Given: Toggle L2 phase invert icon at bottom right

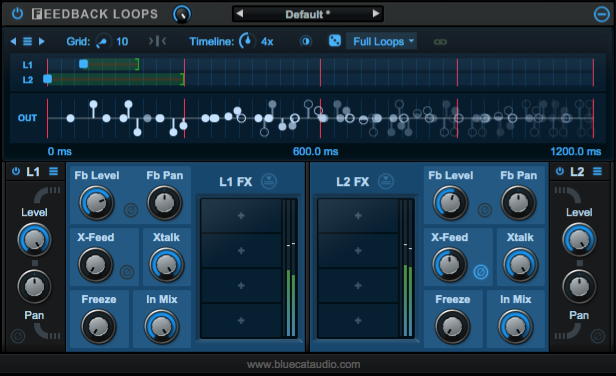Looking at the screenshot, I should [x=598, y=336].
